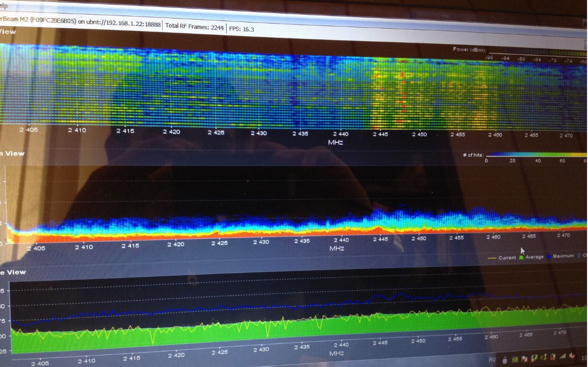
Task: Click the Current legend entry
Action: [502, 258]
